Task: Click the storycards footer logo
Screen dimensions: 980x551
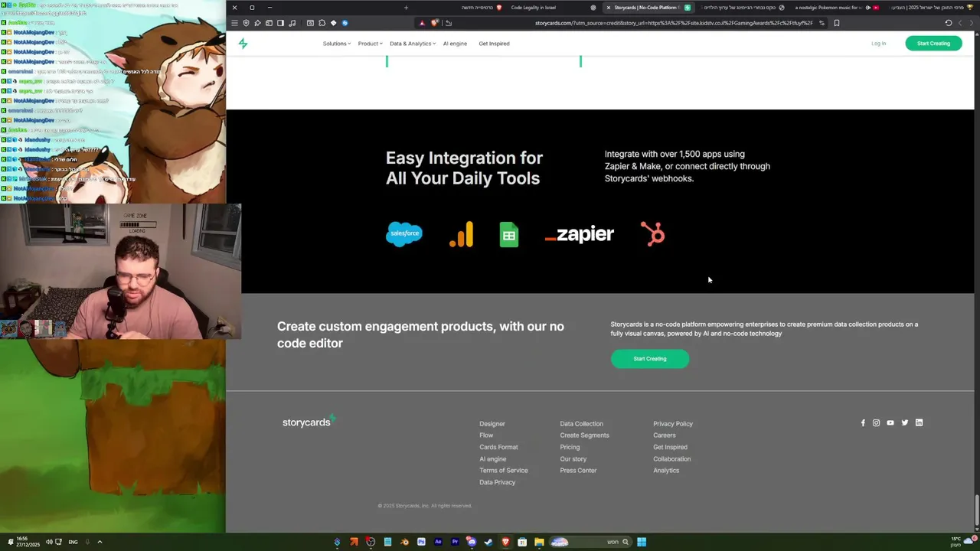Action: pyautogui.click(x=309, y=422)
